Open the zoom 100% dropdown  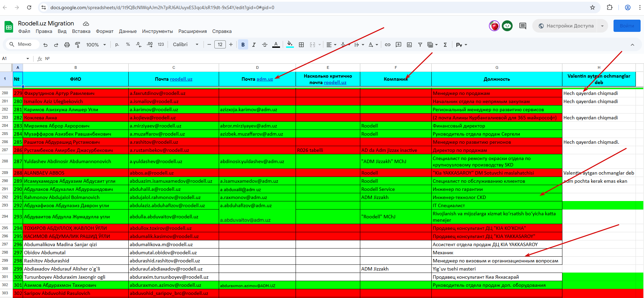pos(96,45)
